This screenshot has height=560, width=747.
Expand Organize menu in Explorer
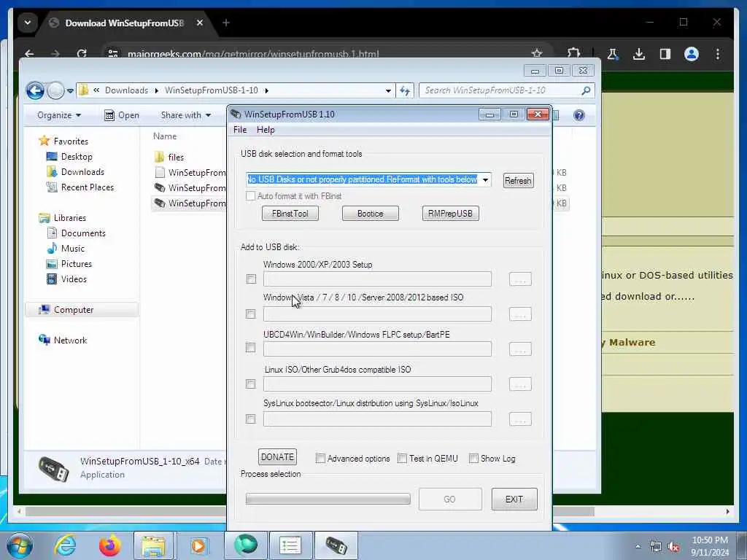(x=59, y=115)
